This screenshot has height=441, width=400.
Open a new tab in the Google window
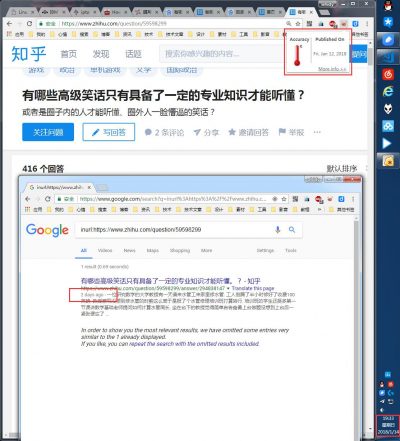[102, 188]
